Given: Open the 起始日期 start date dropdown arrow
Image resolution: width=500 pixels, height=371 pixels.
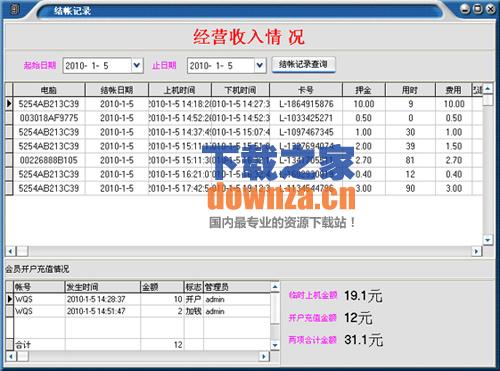Looking at the screenshot, I should tap(137, 65).
